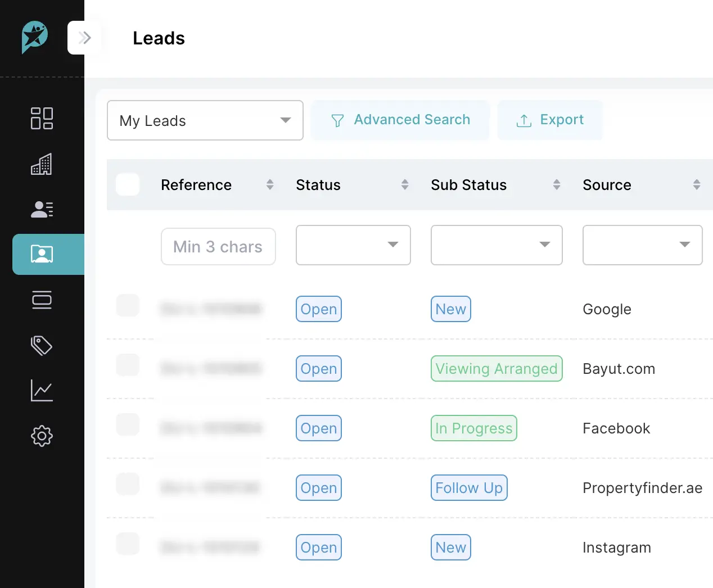Click the Open status badge in the Bayut.com row
This screenshot has height=588, width=713.
click(319, 369)
